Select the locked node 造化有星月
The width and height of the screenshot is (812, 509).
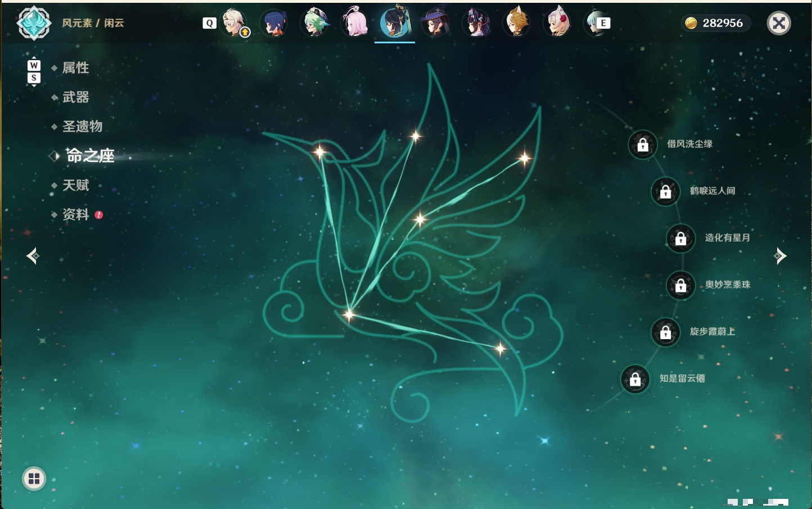coord(681,238)
